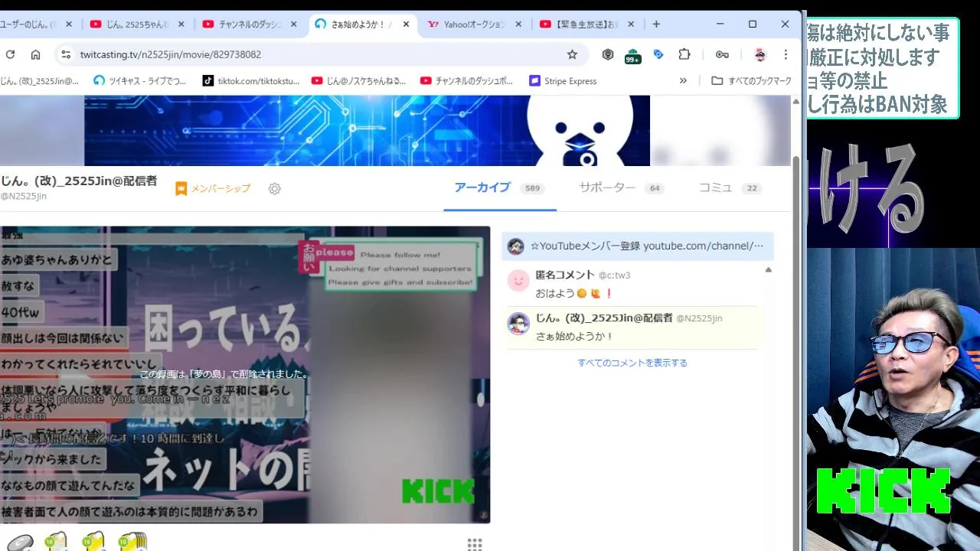Viewport: 980px width, 551px height.
Task: Open じん。(改)_2525Jin@配信者 comment author name
Action: pos(604,318)
